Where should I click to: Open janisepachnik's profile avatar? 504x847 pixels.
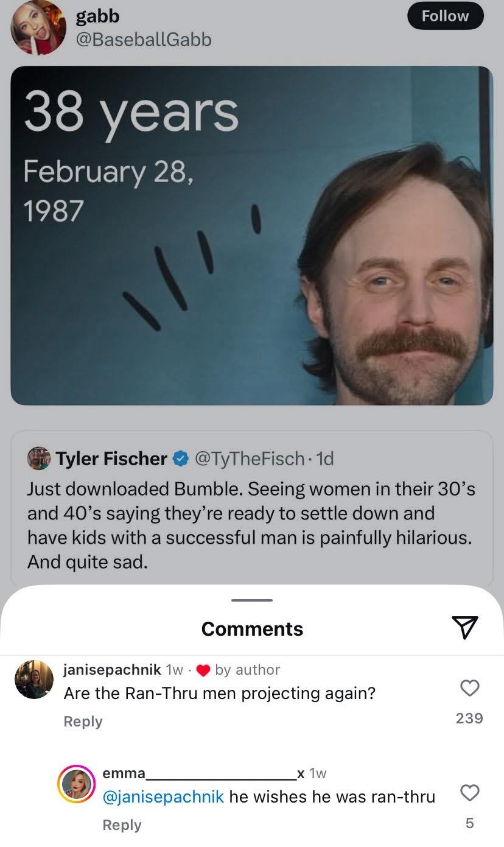click(34, 680)
